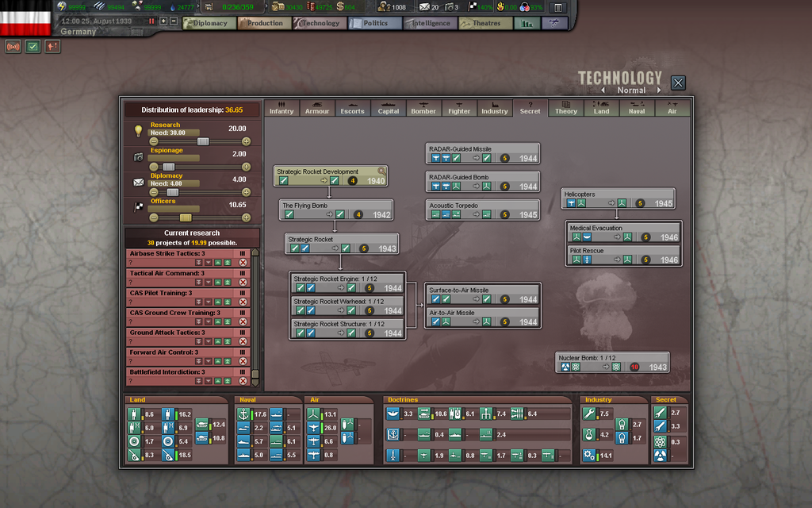Screen dimensions: 812x508
Task: Open the statistics chart icon
Action: pyautogui.click(x=527, y=23)
